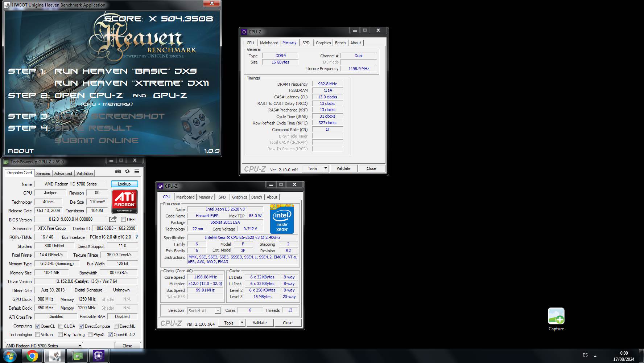Toggle the DirectCompute checkbox
This screenshot has width=644, height=363.
point(81,326)
